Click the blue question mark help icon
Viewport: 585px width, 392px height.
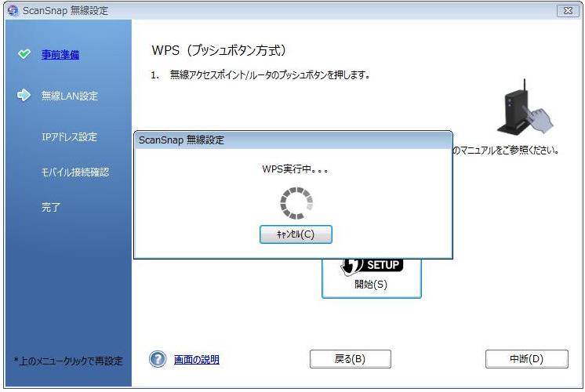[x=158, y=359]
